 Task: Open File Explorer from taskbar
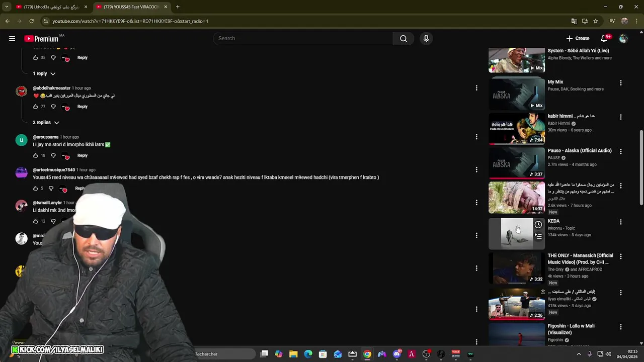[x=293, y=354]
